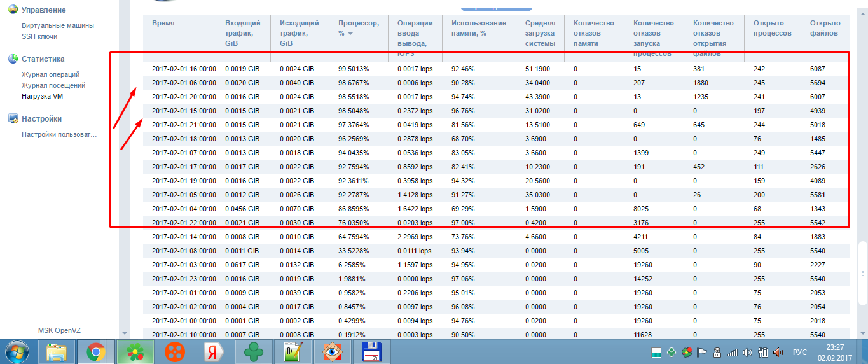The height and width of the screenshot is (364, 868).
Task: Switch input language via РУС indicator
Action: coord(800,352)
